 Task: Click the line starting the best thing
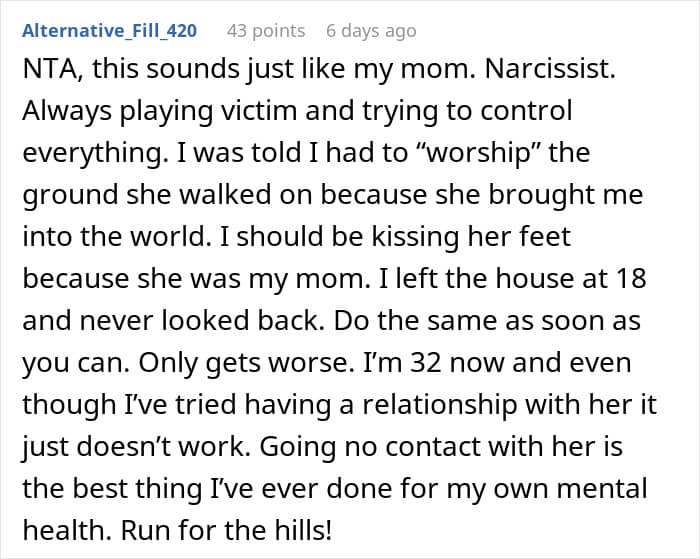click(x=335, y=489)
